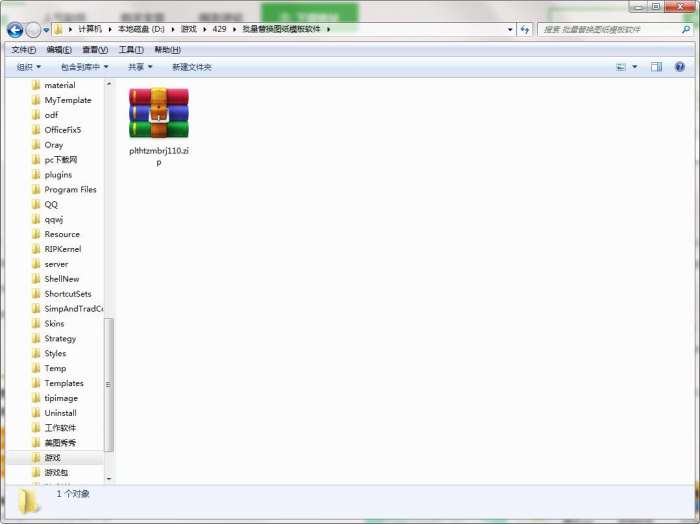The image size is (700, 524).
Task: Open the 包含到库中 dropdown
Action: pos(84,67)
